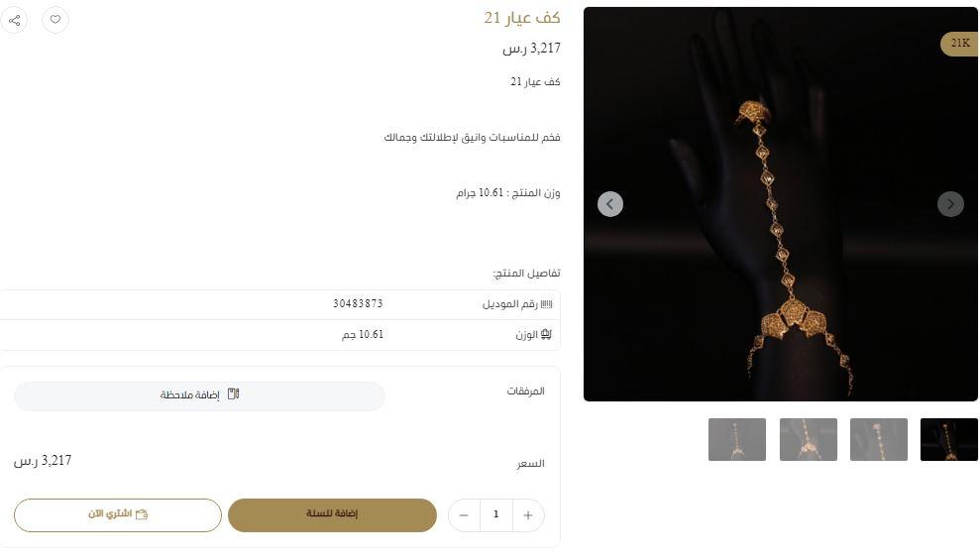This screenshot has width=980, height=559.
Task: Click the 21K karat badge on image
Action: [959, 44]
